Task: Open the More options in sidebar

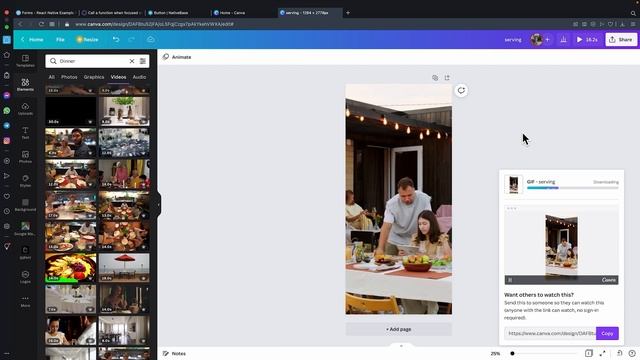Action: click(25, 301)
